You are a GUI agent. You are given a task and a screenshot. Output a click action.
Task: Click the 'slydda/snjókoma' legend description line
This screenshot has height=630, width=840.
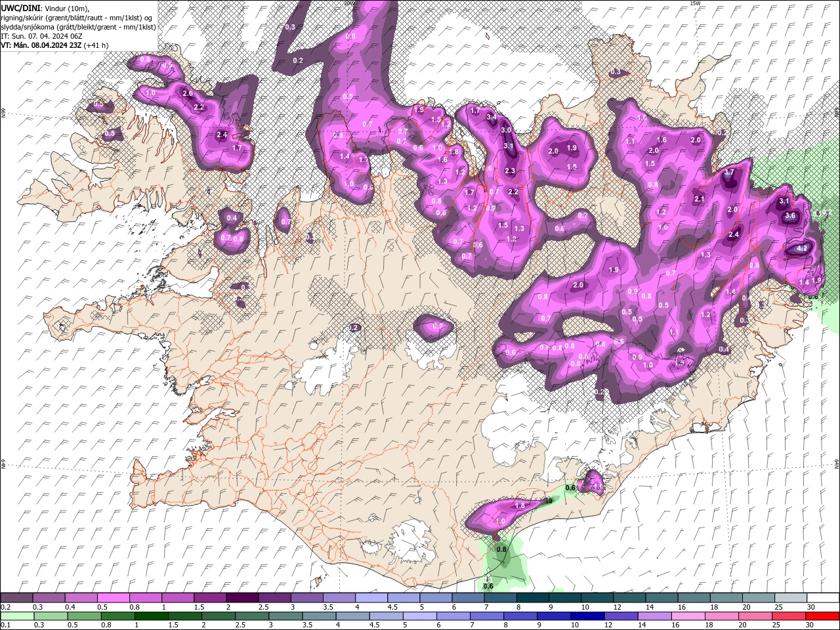point(78,26)
